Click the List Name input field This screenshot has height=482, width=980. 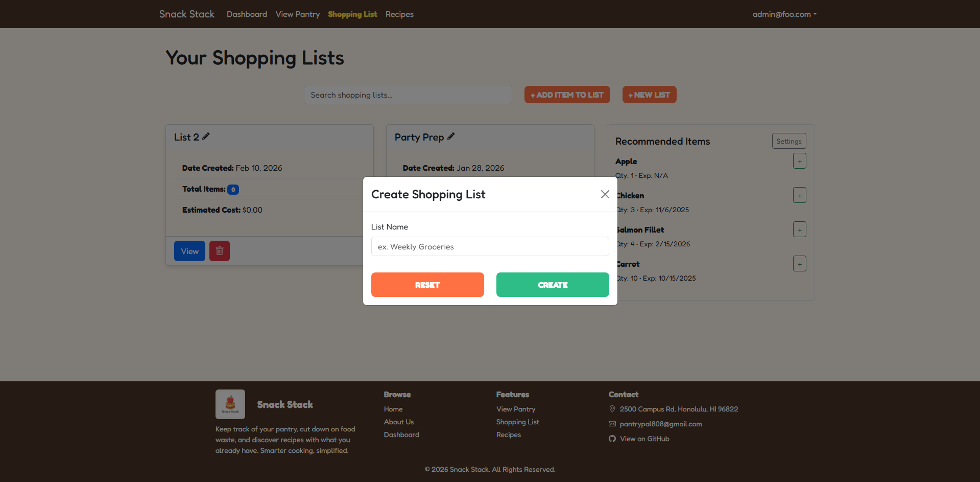coord(489,246)
